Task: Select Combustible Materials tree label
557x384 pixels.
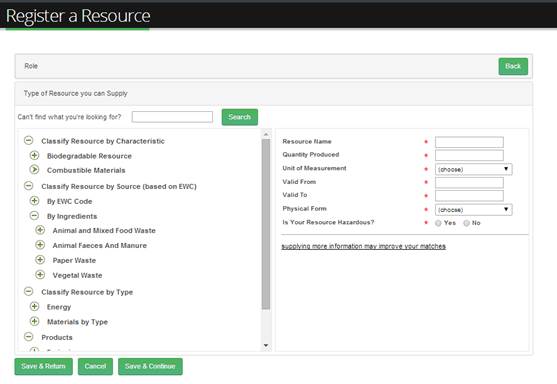Action: click(x=86, y=170)
